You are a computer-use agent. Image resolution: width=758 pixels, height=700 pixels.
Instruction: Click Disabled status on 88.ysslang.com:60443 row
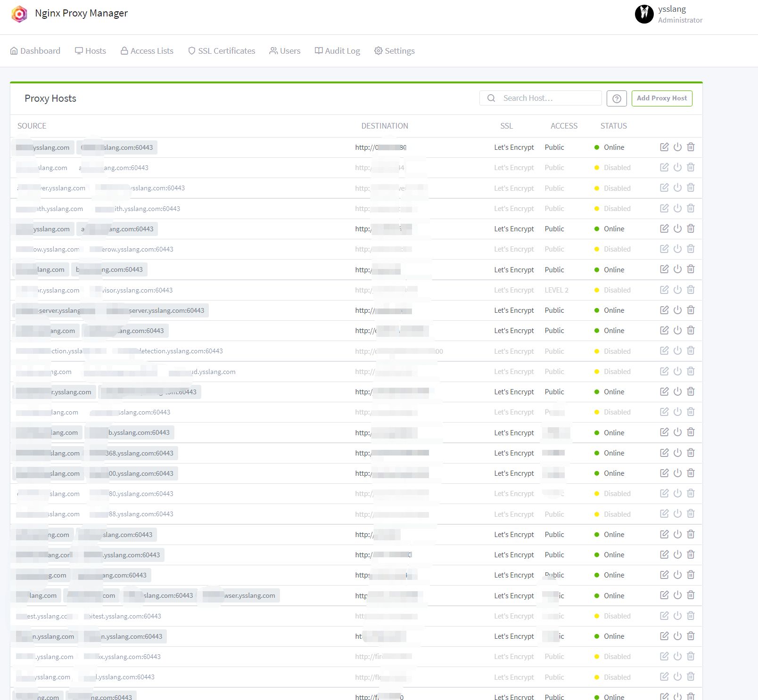click(617, 514)
